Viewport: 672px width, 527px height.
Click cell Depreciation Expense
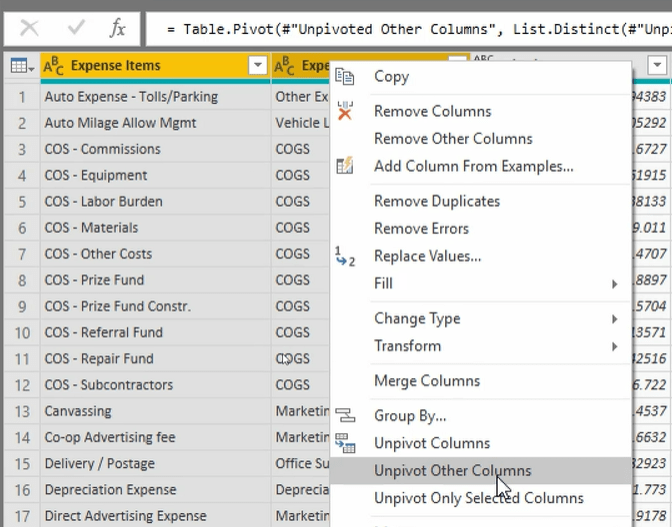(156, 489)
